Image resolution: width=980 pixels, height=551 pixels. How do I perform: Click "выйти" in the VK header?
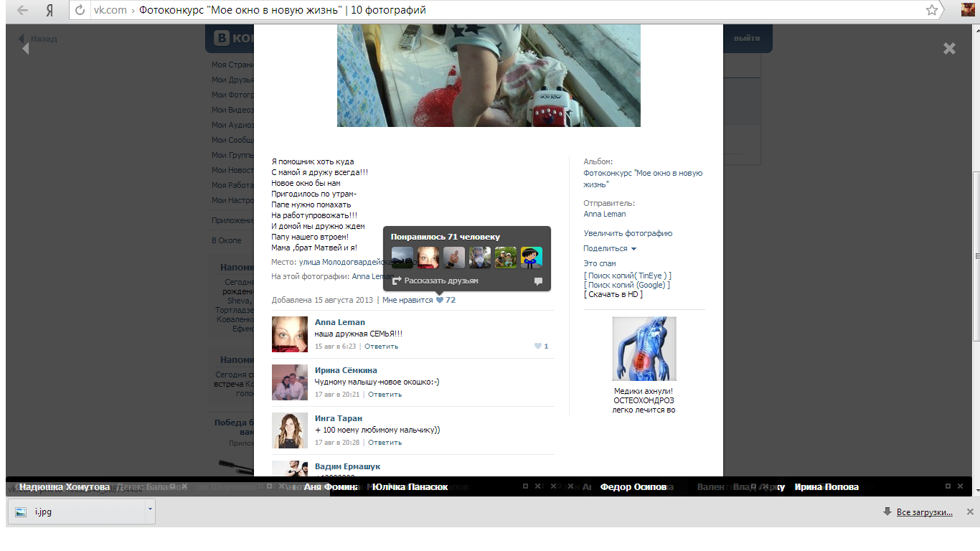point(747,38)
